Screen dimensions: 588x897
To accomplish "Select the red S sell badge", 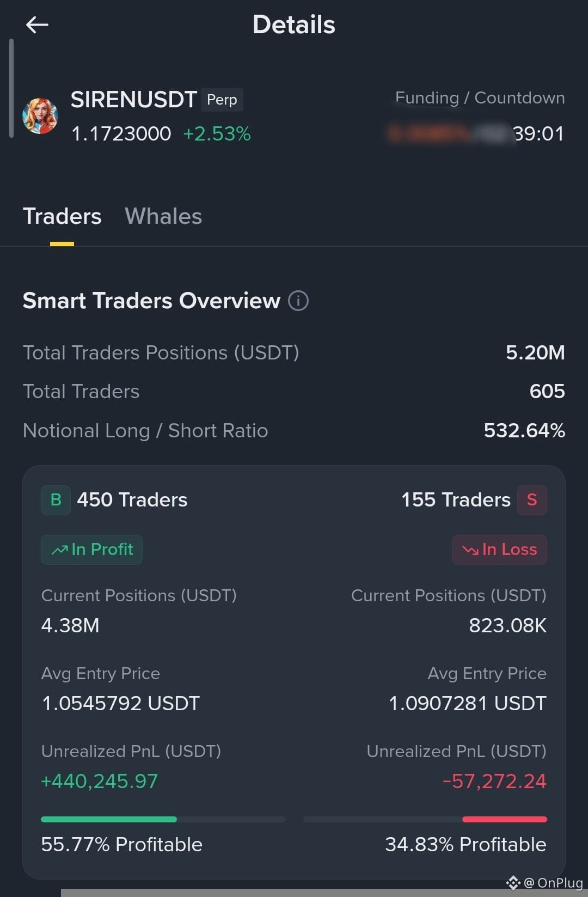I will (532, 500).
